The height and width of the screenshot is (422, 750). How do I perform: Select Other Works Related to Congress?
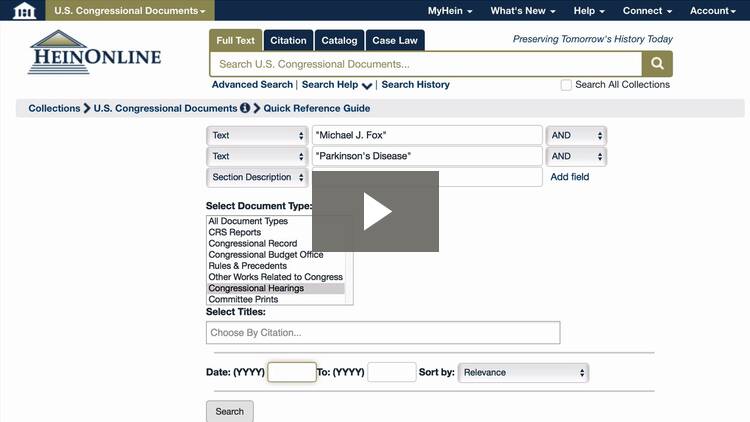click(x=276, y=277)
